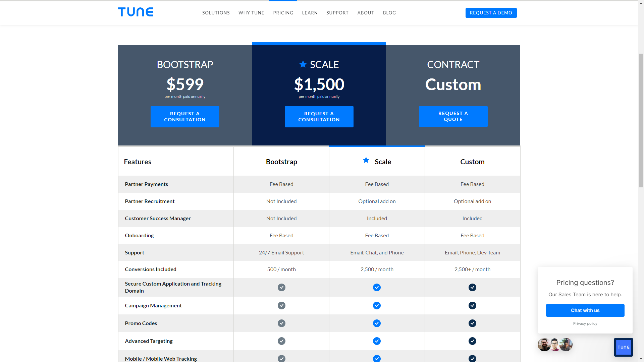
Task: Open the Why TUNE menu
Action: [251, 13]
